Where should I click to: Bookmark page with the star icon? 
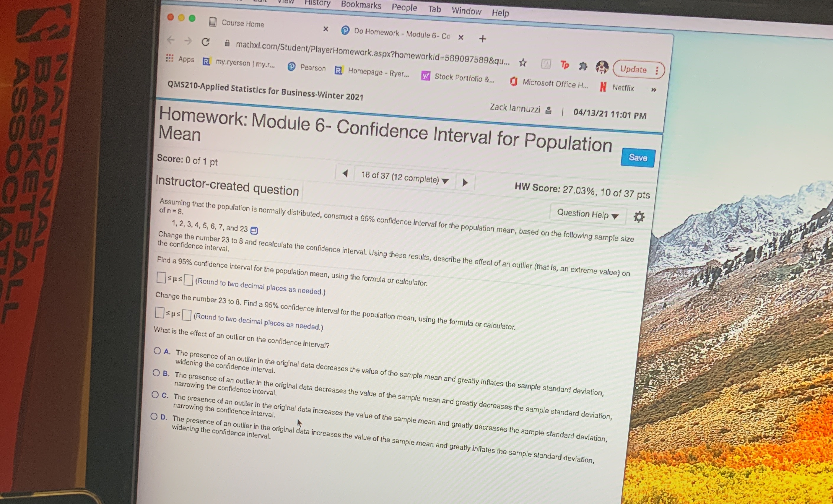(523, 63)
